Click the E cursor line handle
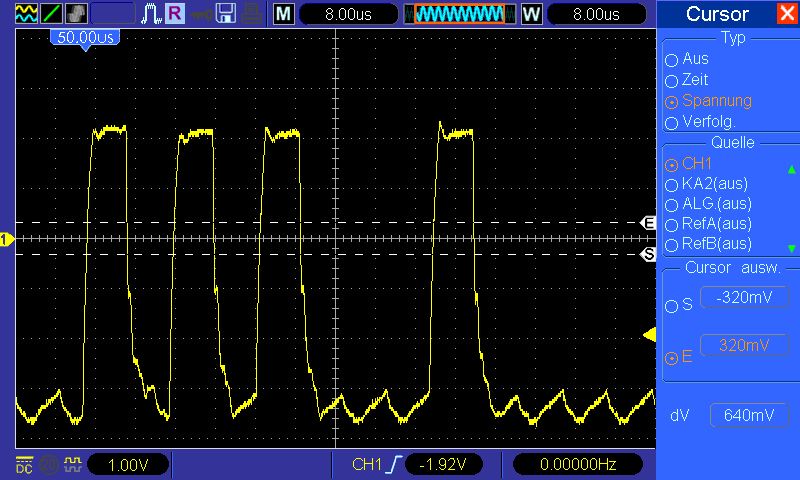This screenshot has height=480, width=800. click(648, 223)
